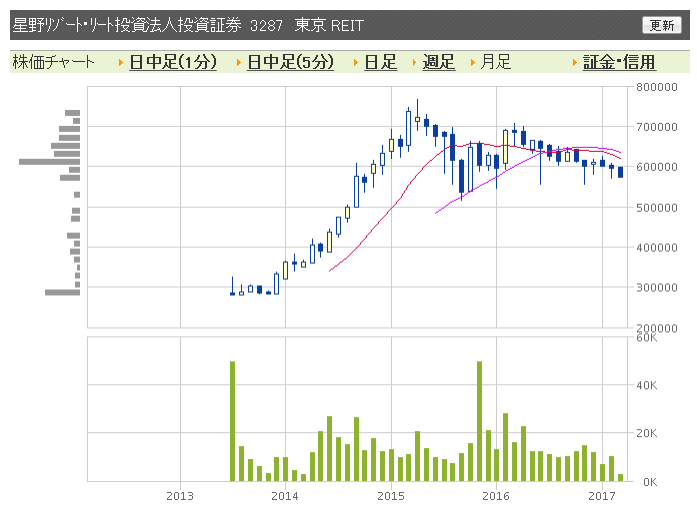
Task: Click the 更新 refresh button
Action: point(661,25)
